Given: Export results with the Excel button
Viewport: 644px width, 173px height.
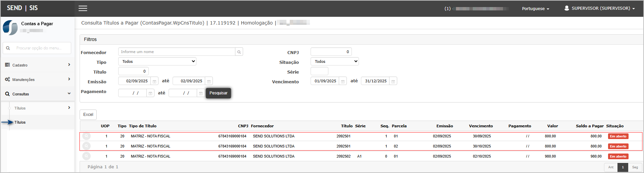Looking at the screenshot, I should pyautogui.click(x=88, y=115).
